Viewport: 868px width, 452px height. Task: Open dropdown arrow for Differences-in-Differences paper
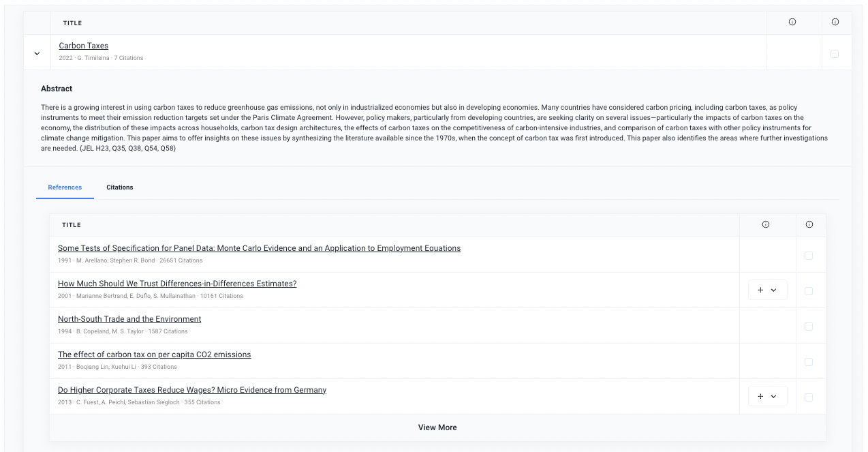pyautogui.click(x=774, y=290)
